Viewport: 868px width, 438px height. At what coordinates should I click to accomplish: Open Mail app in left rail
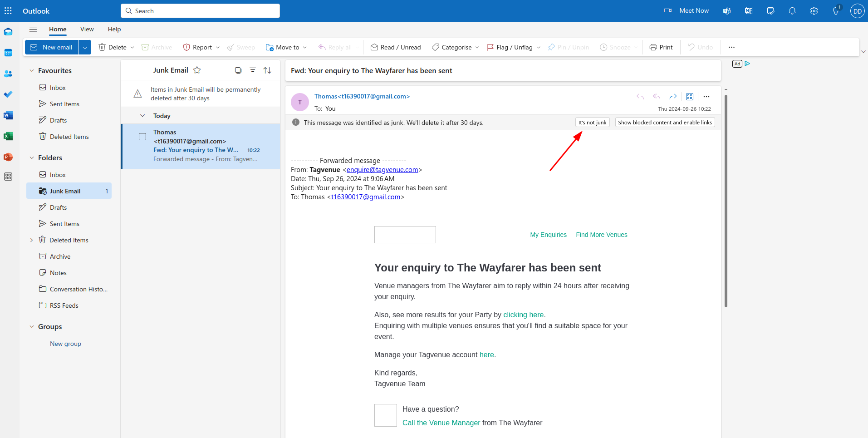pyautogui.click(x=8, y=32)
